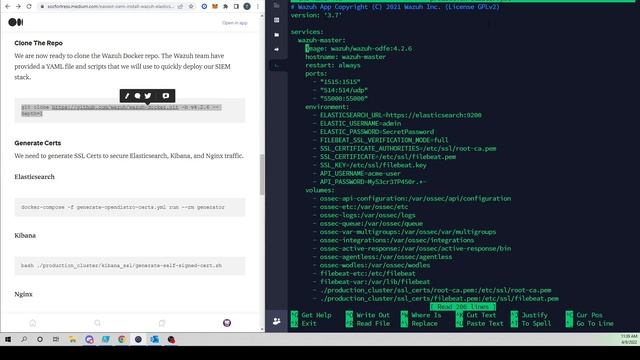This screenshot has height=360, width=640.
Task: Click the terminal sidebar folder icon
Action: tap(277, 35)
